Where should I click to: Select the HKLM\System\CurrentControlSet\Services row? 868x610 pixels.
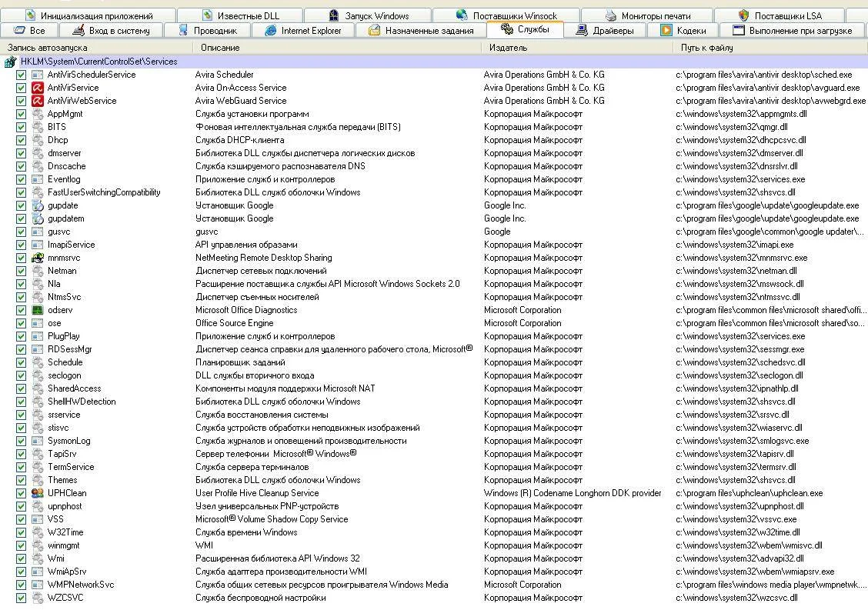434,62
